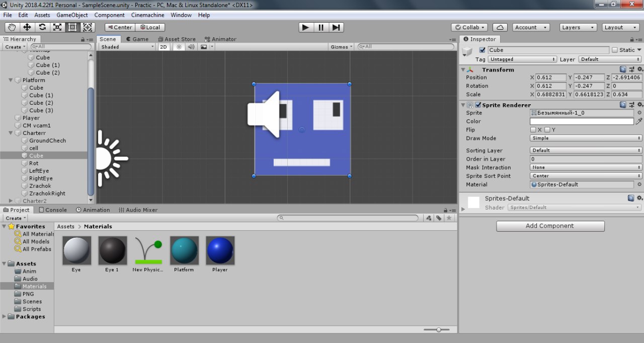The image size is (644, 343).
Task: Toggle pivot Center mode
Action: point(120,27)
